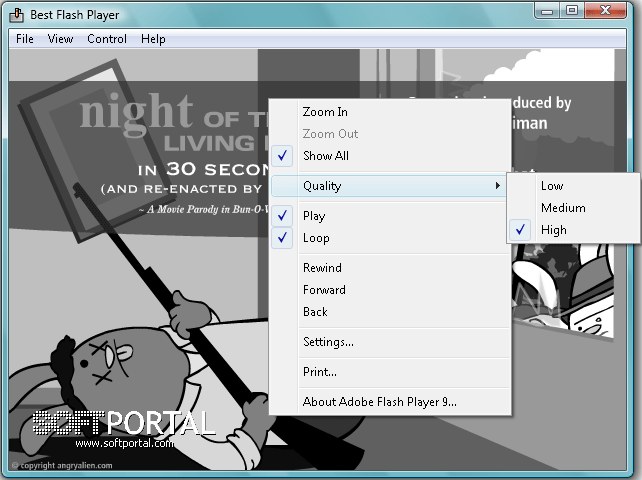Screen dimensions: 642x480
Task: Select Forward in the context menu
Action: [390, 290]
